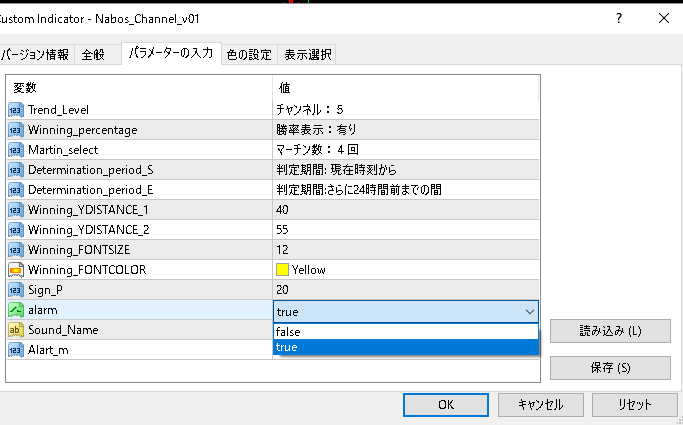Click the Winning_FONTSIZE row icon
Viewport: 683px width, 425px height.
pos(16,250)
